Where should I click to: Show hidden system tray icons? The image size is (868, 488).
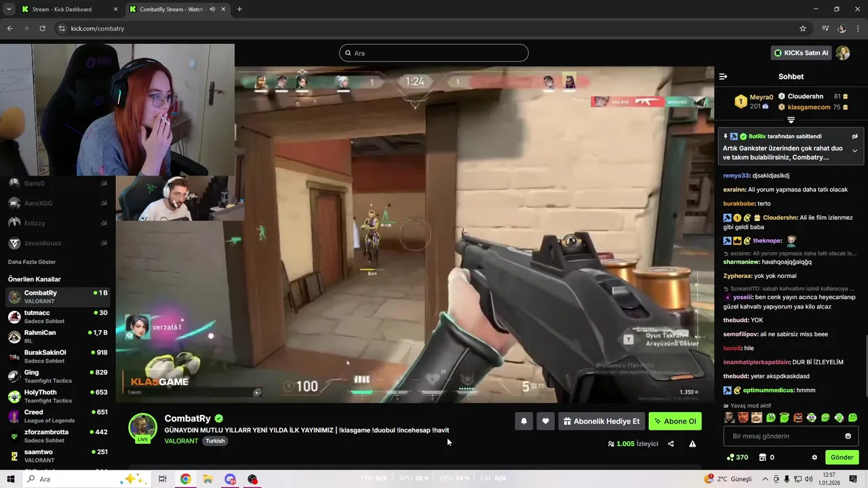pos(765,479)
